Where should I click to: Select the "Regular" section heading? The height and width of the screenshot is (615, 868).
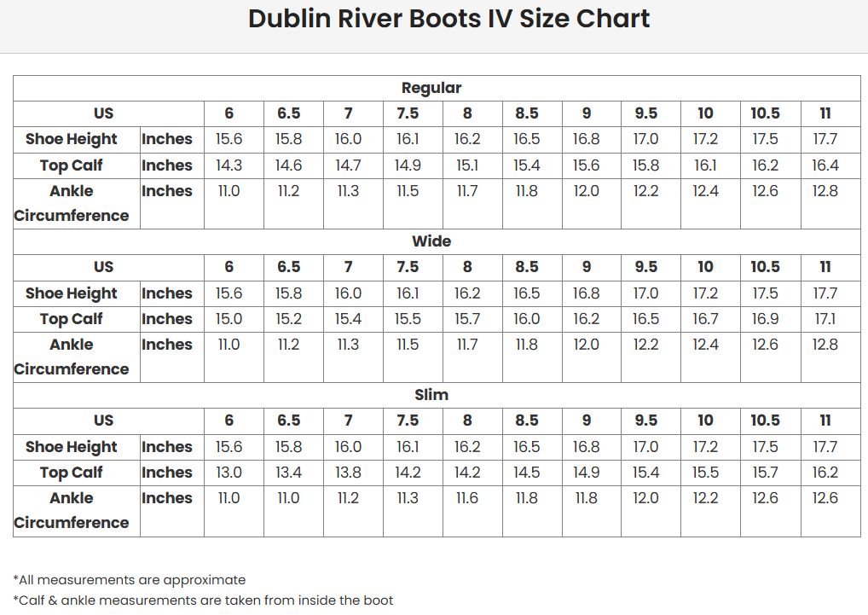(431, 88)
